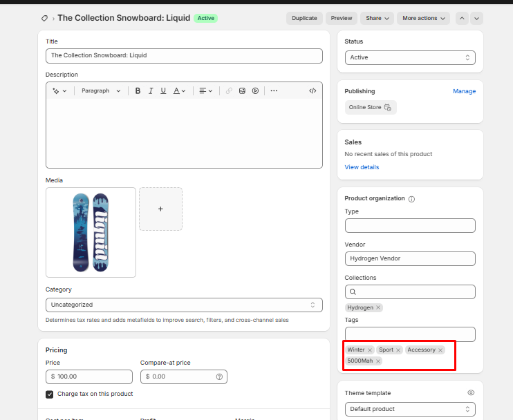The image size is (513, 420).
Task: Open the Theme template dropdown
Action: click(410, 409)
